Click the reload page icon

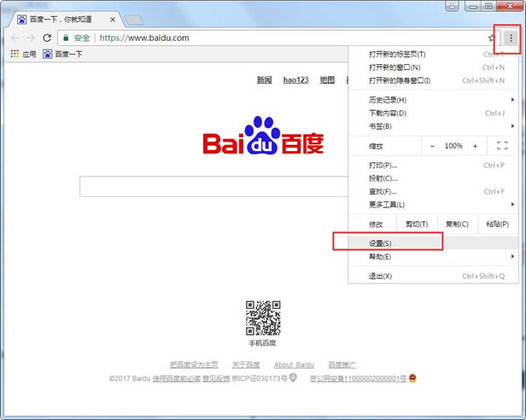point(48,38)
